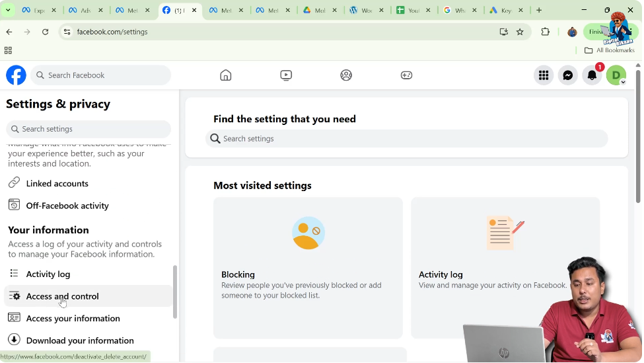Click the Access and control gear icon
The width and height of the screenshot is (644, 363).
[15, 296]
